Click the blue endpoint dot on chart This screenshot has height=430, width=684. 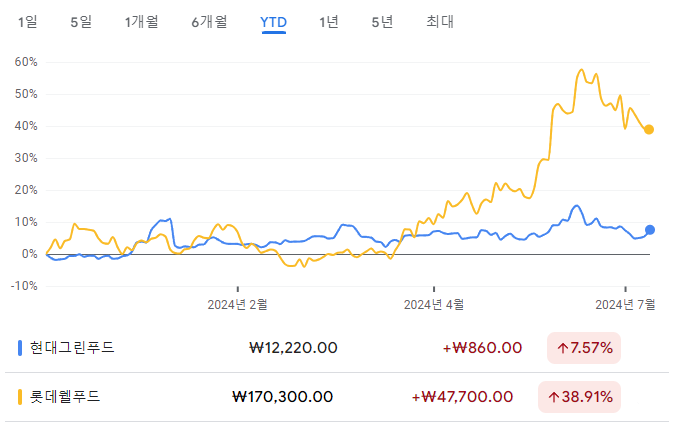pos(650,230)
